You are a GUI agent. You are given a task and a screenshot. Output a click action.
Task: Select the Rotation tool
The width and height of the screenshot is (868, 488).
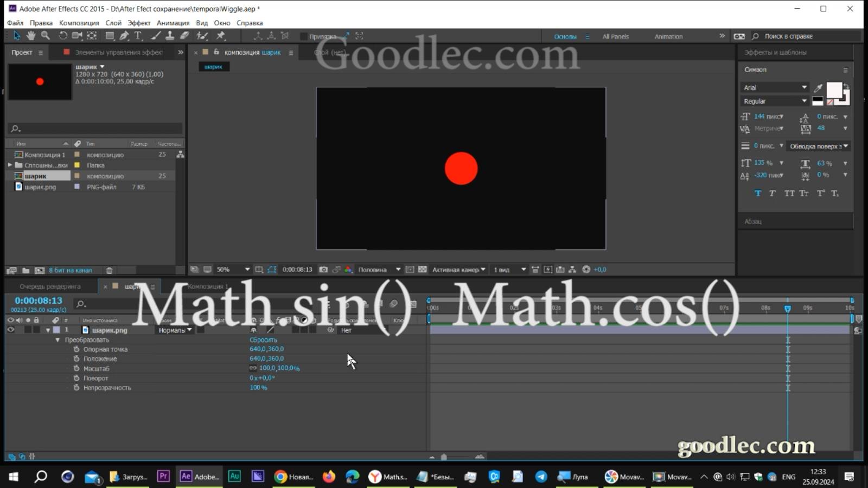pos(63,36)
